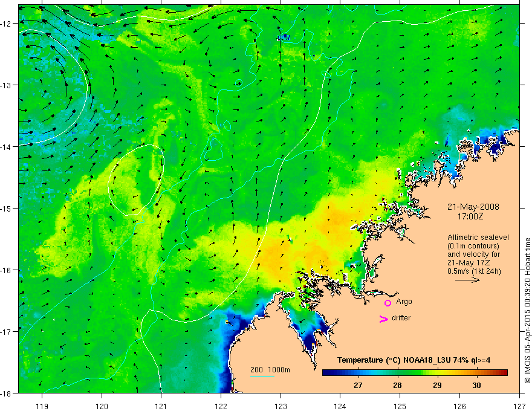Click the 'Temperature (°C) NOAA18_L3U' colorbar title

pos(394,360)
